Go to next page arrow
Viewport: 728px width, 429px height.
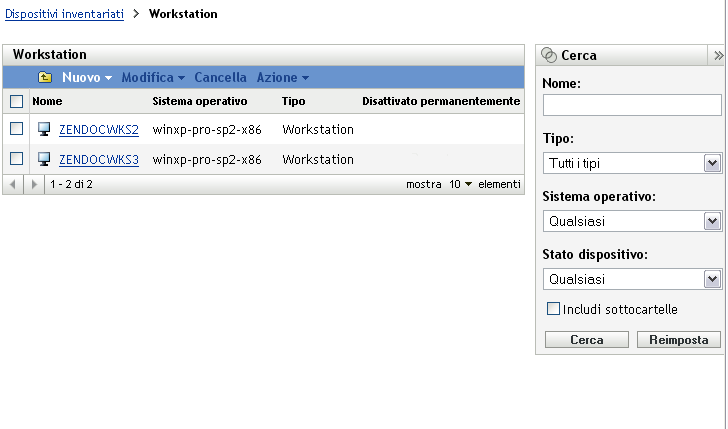pyautogui.click(x=36, y=185)
